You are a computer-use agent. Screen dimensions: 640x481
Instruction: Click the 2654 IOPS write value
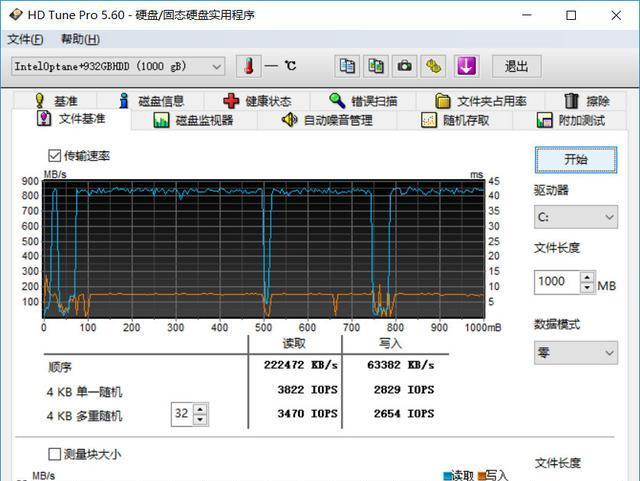point(404,414)
